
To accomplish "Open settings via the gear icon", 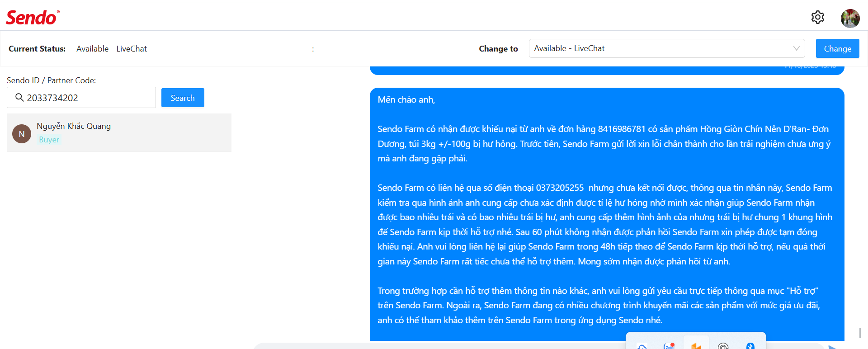I will coord(817,17).
